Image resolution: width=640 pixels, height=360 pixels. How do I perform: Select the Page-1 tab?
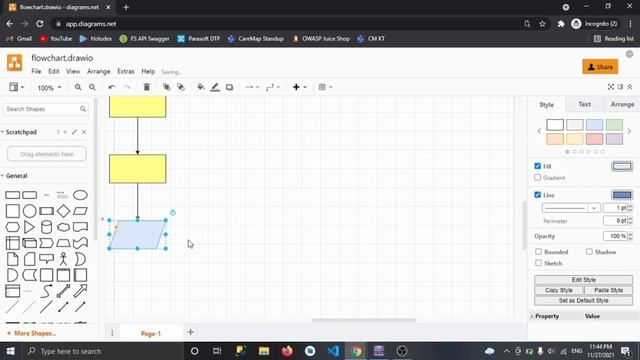(151, 333)
